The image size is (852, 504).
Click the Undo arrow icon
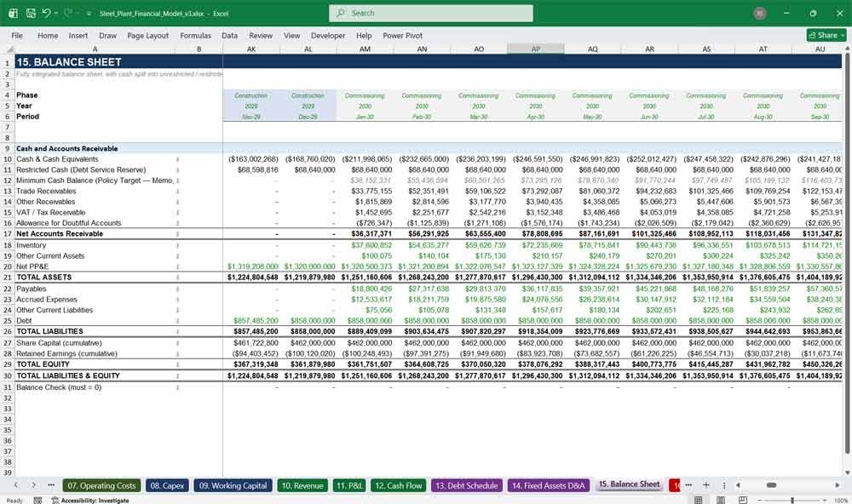[x=46, y=13]
